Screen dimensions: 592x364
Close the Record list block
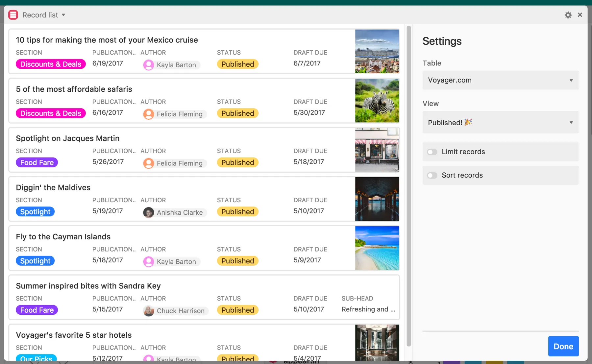click(580, 15)
